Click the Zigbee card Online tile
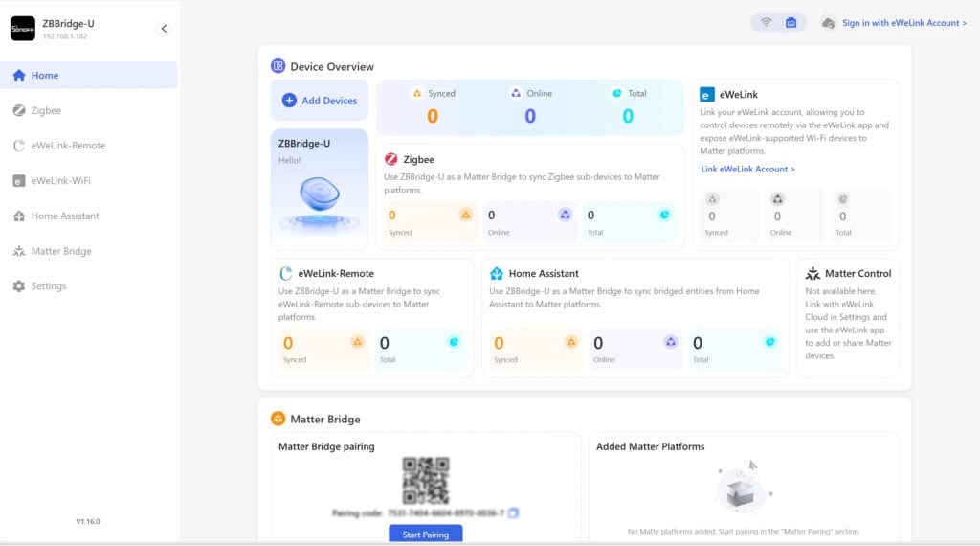 coord(529,222)
